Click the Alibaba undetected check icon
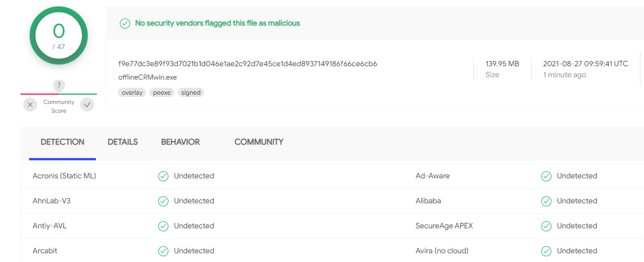 click(546, 201)
